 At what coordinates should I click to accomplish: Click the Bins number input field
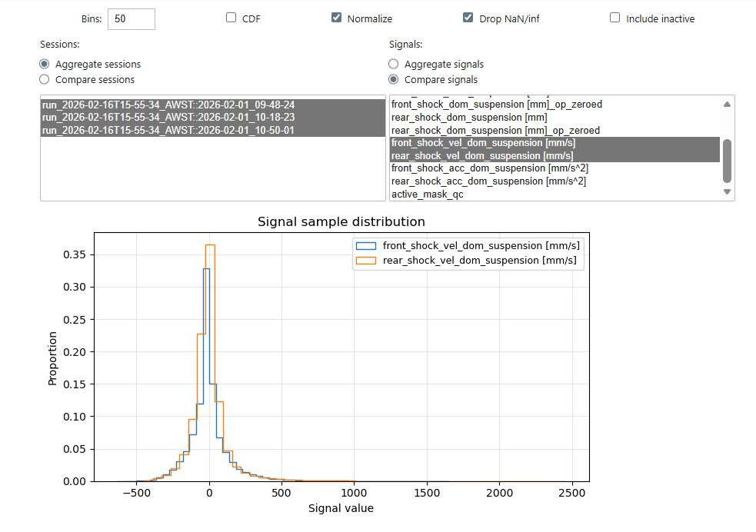[x=131, y=18]
